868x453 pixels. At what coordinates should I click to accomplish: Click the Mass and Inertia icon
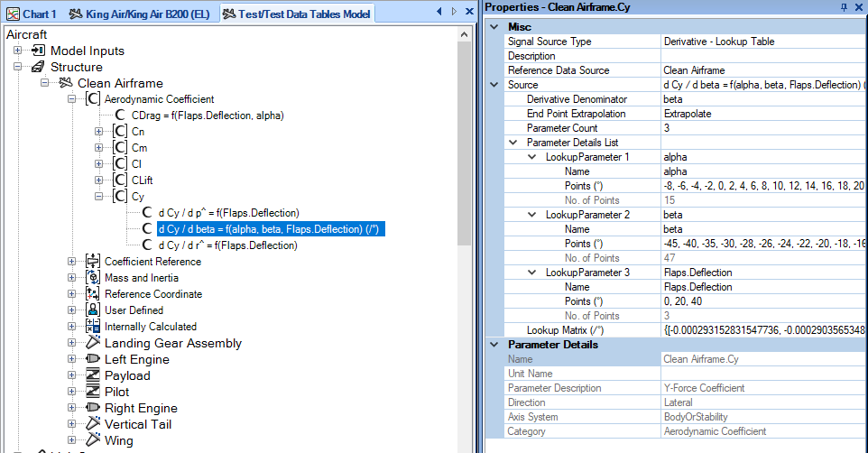[x=93, y=277]
